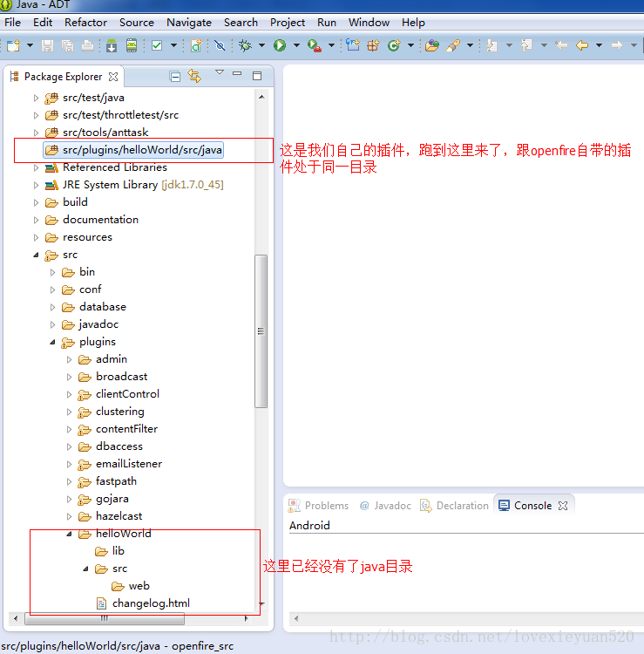Open the Project menu
The width and height of the screenshot is (644, 654).
(288, 23)
